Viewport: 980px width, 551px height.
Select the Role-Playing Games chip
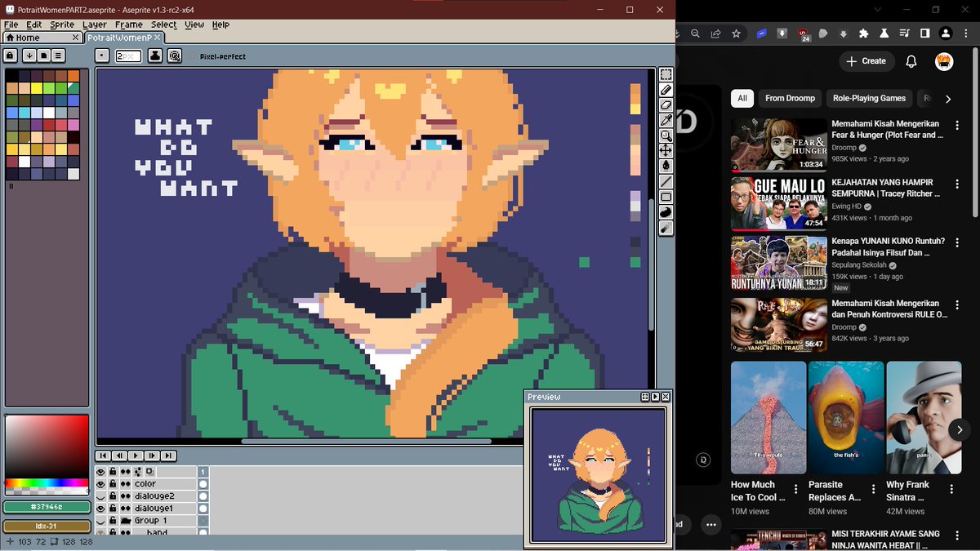click(x=869, y=98)
